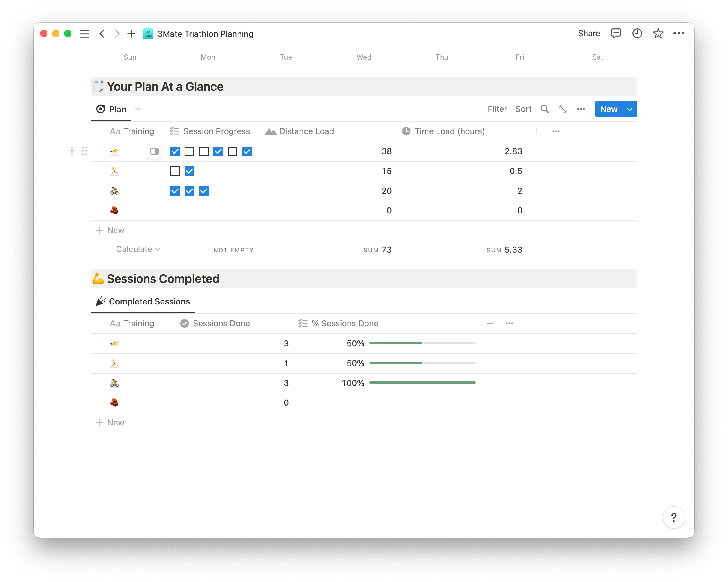
Task: Click the swimming 50% progress bar
Action: (422, 343)
